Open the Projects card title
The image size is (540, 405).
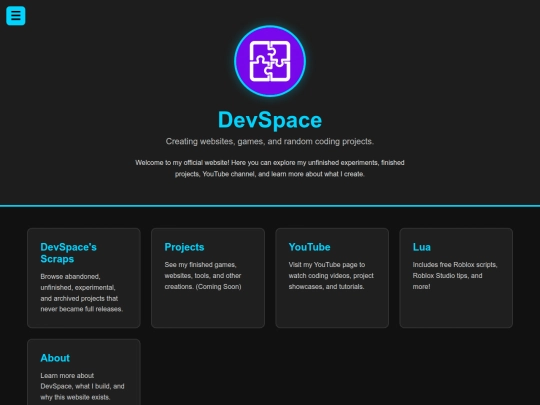[x=184, y=247]
